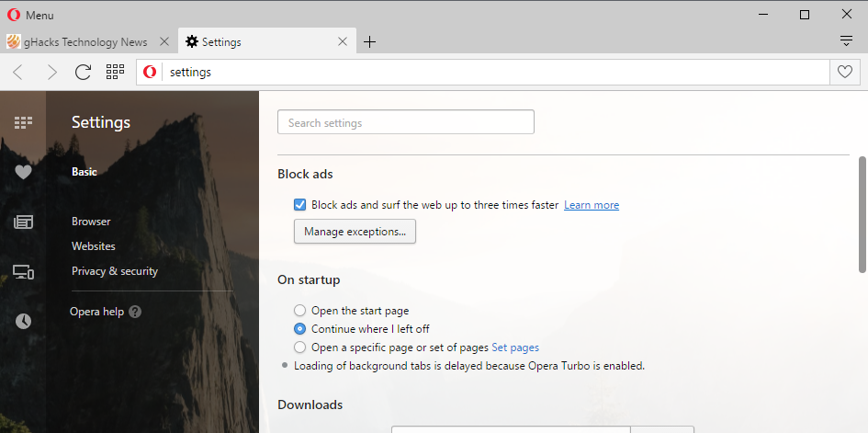The image size is (868, 433).
Task: Toggle Block ads checkbox
Action: pyautogui.click(x=299, y=205)
